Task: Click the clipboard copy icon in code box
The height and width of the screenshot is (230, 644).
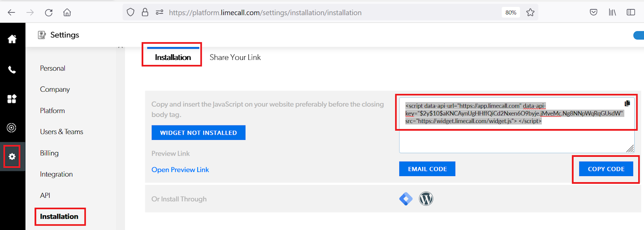Action: pyautogui.click(x=627, y=103)
